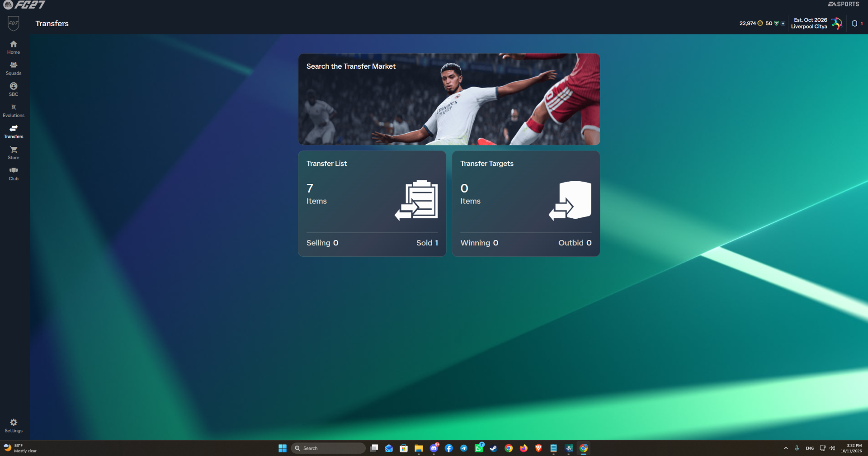Viewport: 868px width, 456px height.
Task: Click the Outbid 0 count
Action: [575, 243]
